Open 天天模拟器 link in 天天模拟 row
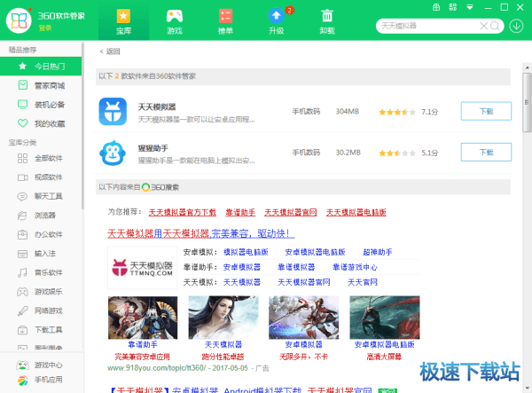This screenshot has width=532, height=393. [x=242, y=282]
